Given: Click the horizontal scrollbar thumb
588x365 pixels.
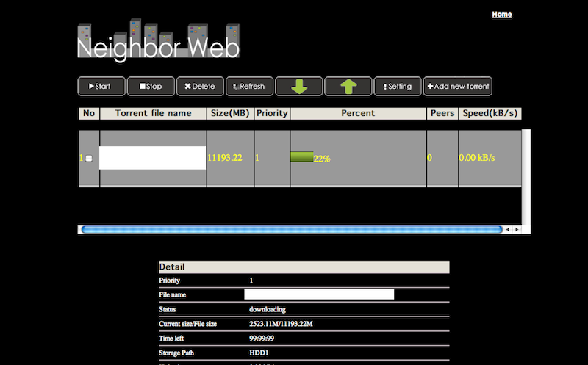Looking at the screenshot, I should pyautogui.click(x=292, y=229).
